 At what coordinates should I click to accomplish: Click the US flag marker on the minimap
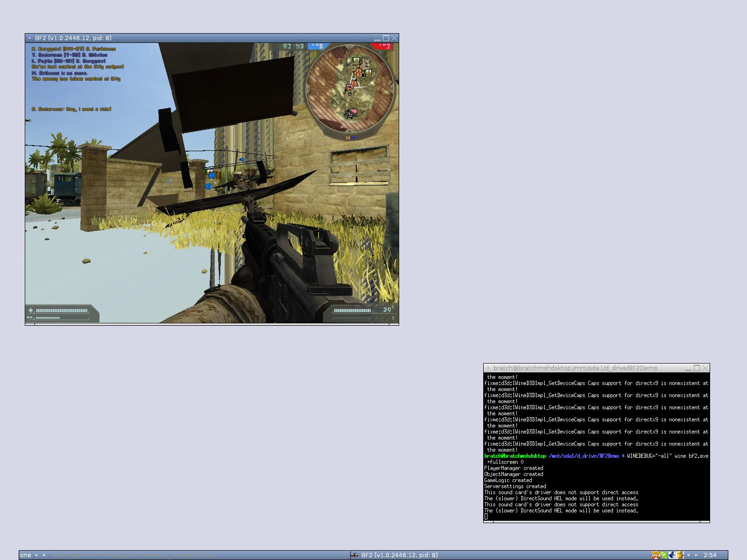pyautogui.click(x=353, y=112)
